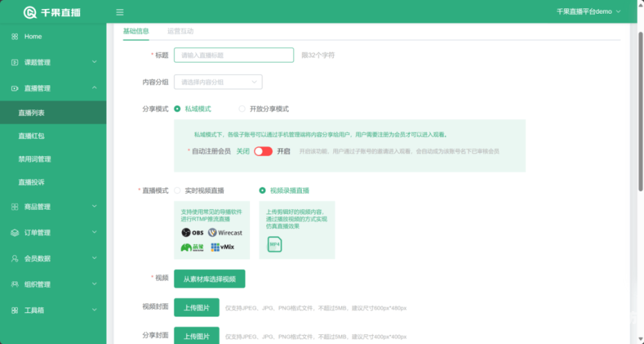Image resolution: width=644 pixels, height=344 pixels.
Task: Click the Wirecast software logo
Action: [x=225, y=233]
